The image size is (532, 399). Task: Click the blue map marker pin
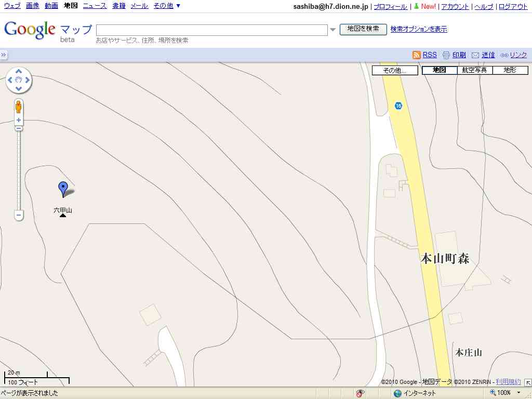(63, 189)
